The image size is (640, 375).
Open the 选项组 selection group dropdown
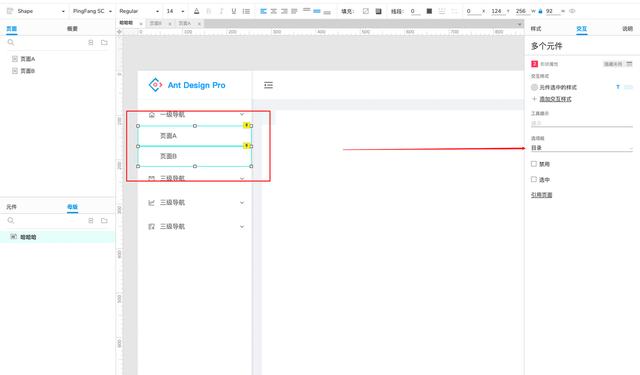tap(582, 148)
